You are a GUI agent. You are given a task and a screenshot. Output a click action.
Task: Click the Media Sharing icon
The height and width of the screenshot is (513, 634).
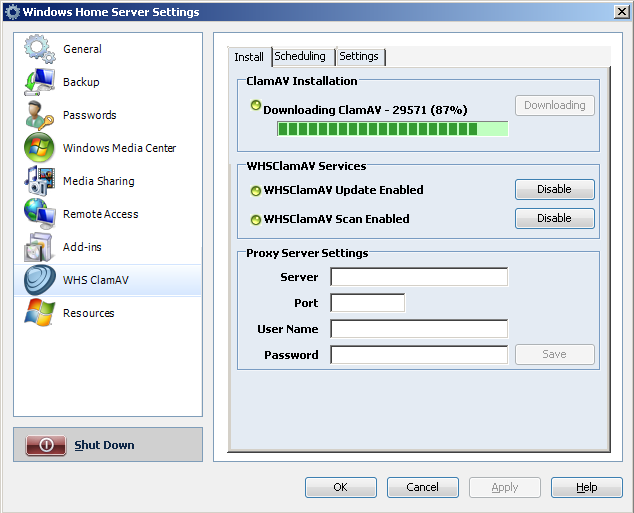tap(39, 181)
